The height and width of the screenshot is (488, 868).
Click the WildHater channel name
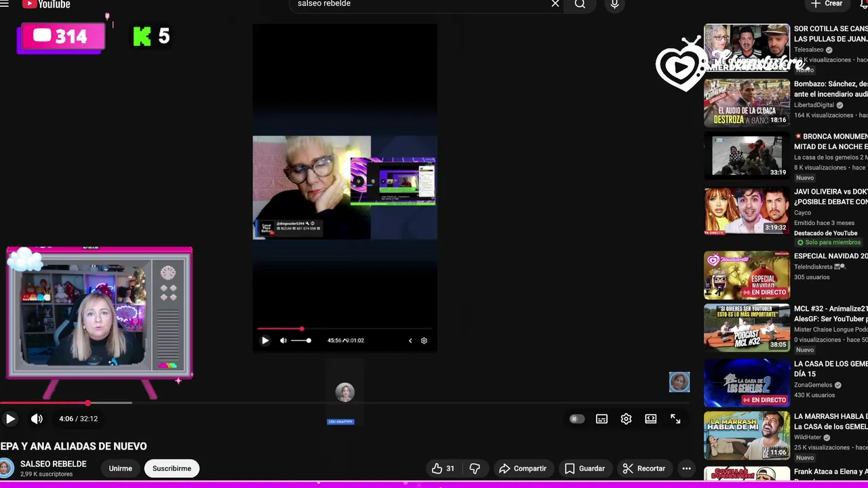(x=809, y=437)
